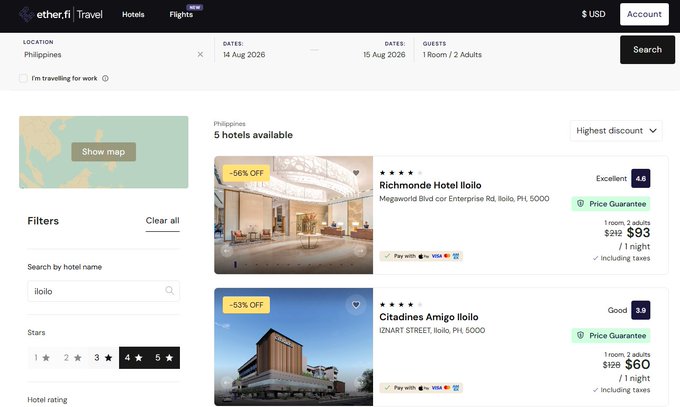Open Richmonde Hotel Iloilo title link

[430, 185]
